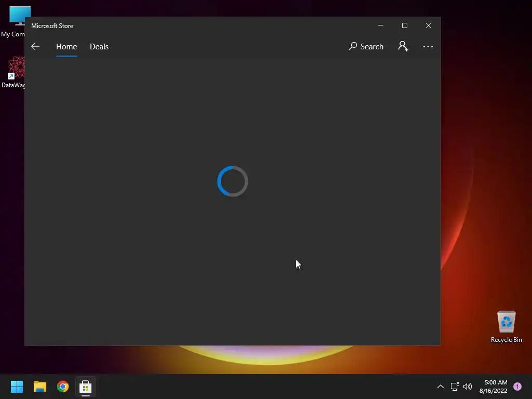This screenshot has width=532, height=399.
Task: Close the Microsoft Store window
Action: tap(429, 25)
